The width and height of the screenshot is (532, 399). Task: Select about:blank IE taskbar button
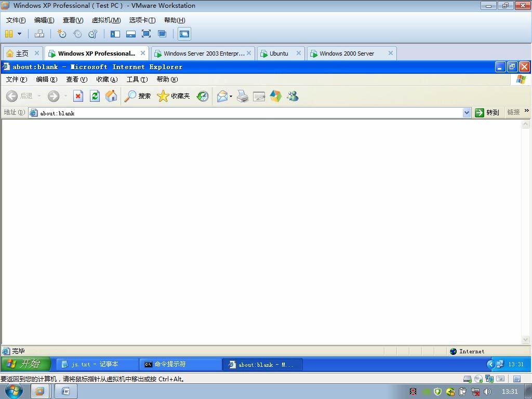point(262,365)
